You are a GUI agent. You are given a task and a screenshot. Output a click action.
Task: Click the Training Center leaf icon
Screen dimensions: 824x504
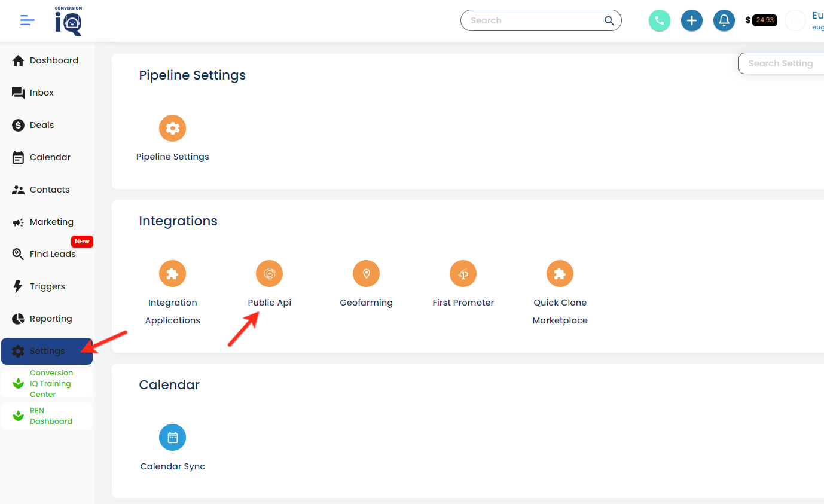(x=19, y=383)
